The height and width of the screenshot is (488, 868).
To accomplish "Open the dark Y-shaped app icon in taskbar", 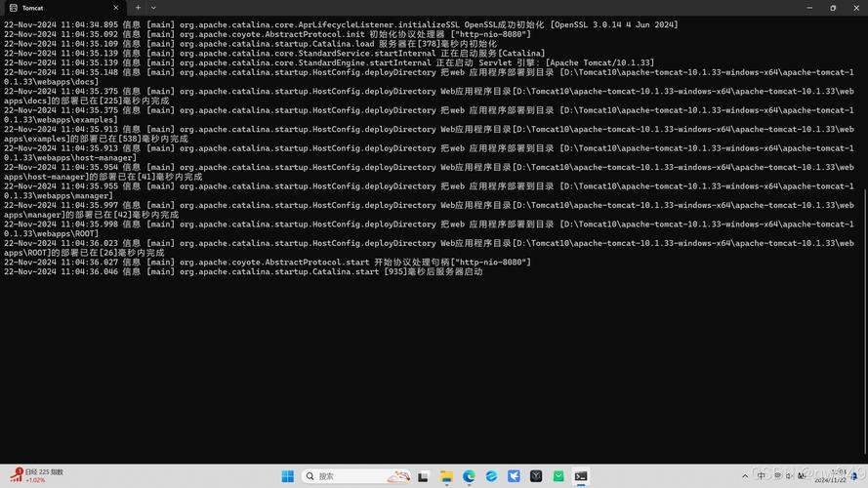I will (x=536, y=476).
